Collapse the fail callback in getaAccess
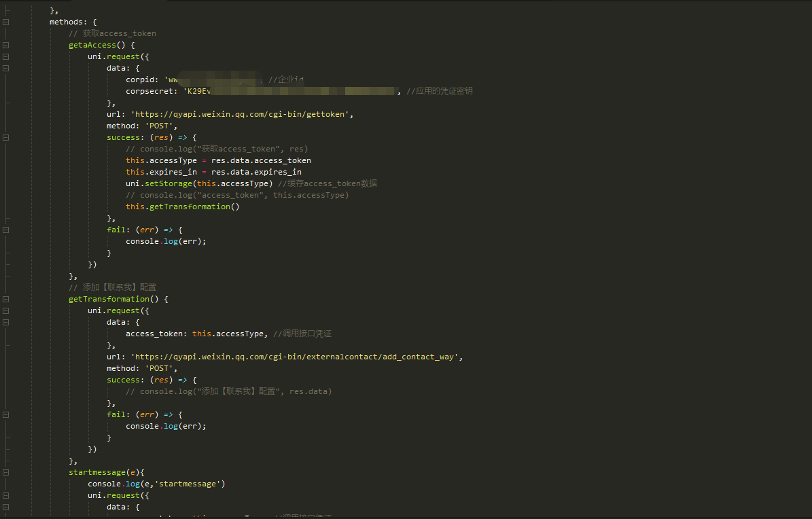The width and height of the screenshot is (812, 519). pos(5,230)
